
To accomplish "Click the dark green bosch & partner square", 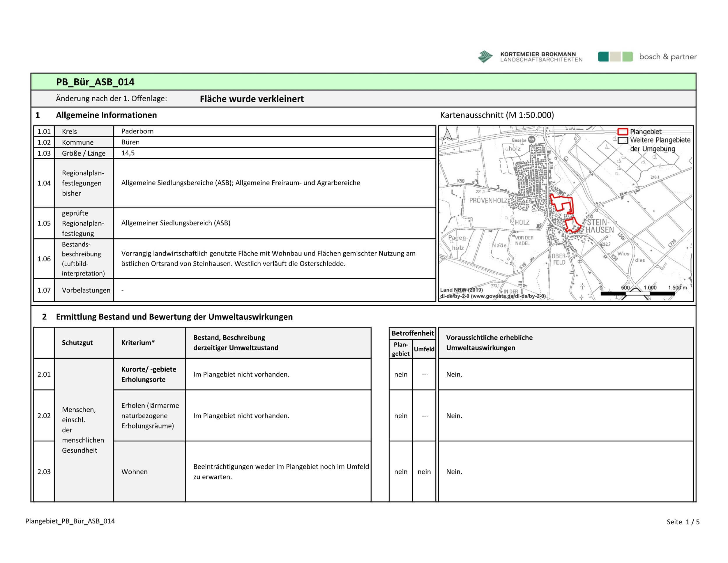I will [x=603, y=57].
